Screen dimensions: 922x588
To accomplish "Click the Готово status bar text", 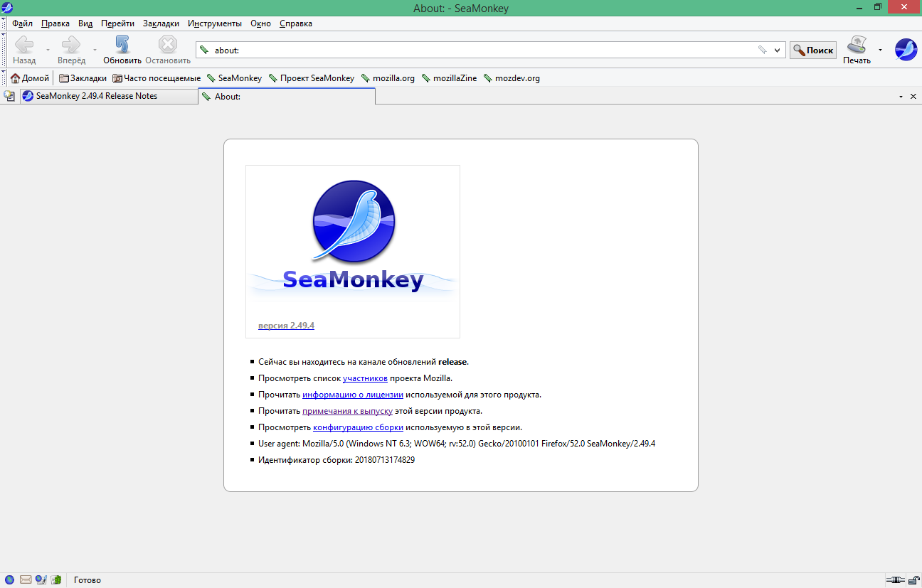I will click(88, 580).
